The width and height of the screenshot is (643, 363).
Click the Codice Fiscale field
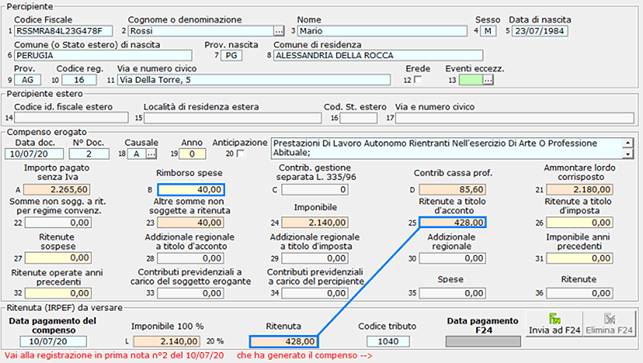[x=63, y=31]
